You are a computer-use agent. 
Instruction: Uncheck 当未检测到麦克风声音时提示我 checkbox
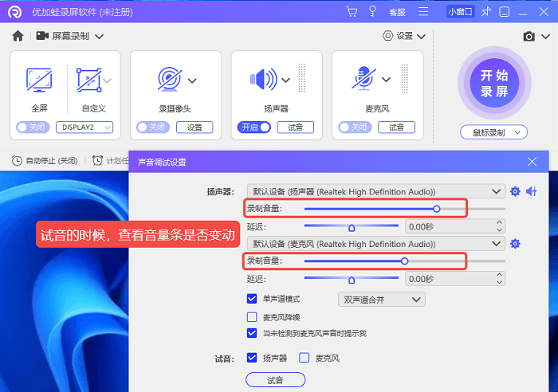click(x=252, y=333)
